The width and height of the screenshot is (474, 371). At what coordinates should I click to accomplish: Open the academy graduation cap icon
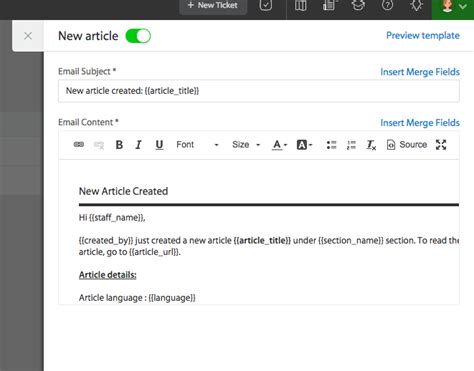(358, 5)
